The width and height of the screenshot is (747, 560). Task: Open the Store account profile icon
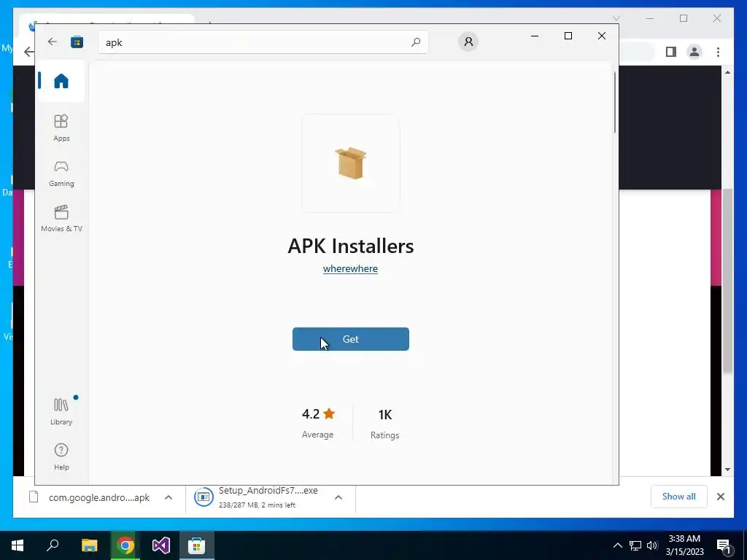[x=468, y=42]
